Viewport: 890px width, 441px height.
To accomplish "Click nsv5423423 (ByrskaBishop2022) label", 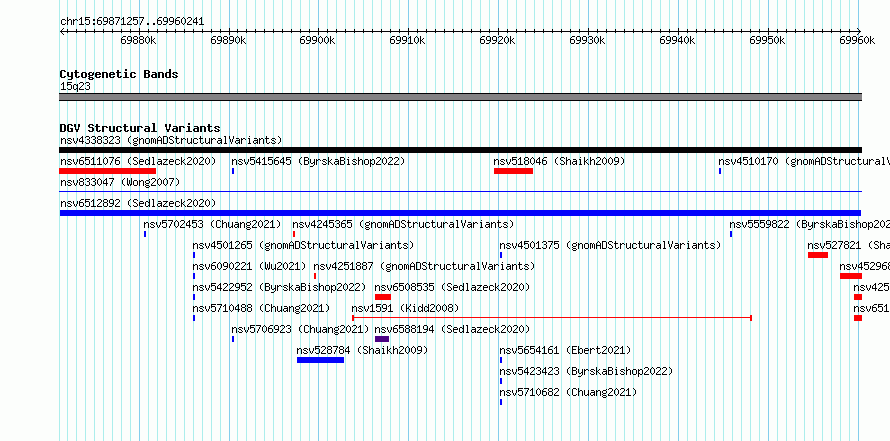I will pos(586,371).
